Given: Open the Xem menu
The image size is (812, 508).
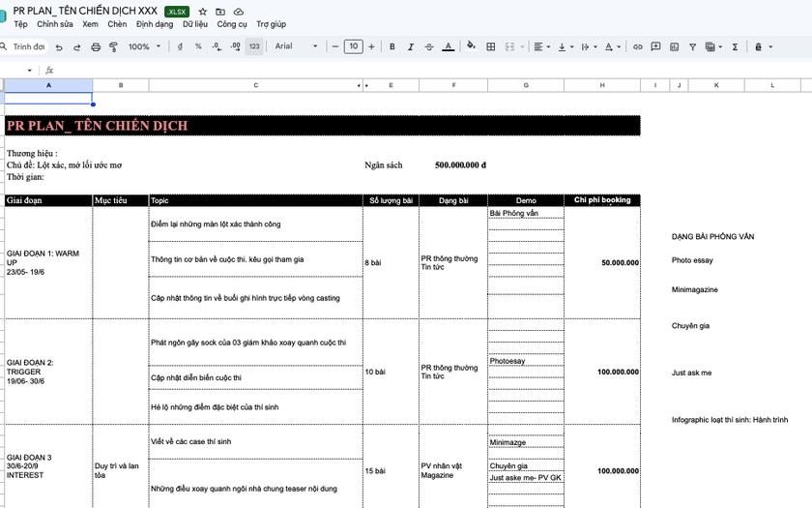Looking at the screenshot, I should [90, 24].
